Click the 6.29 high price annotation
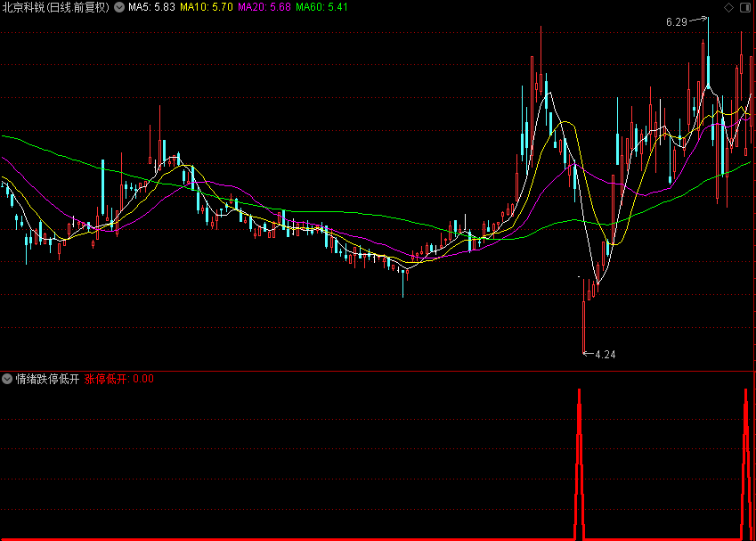756x541 pixels. click(x=676, y=21)
